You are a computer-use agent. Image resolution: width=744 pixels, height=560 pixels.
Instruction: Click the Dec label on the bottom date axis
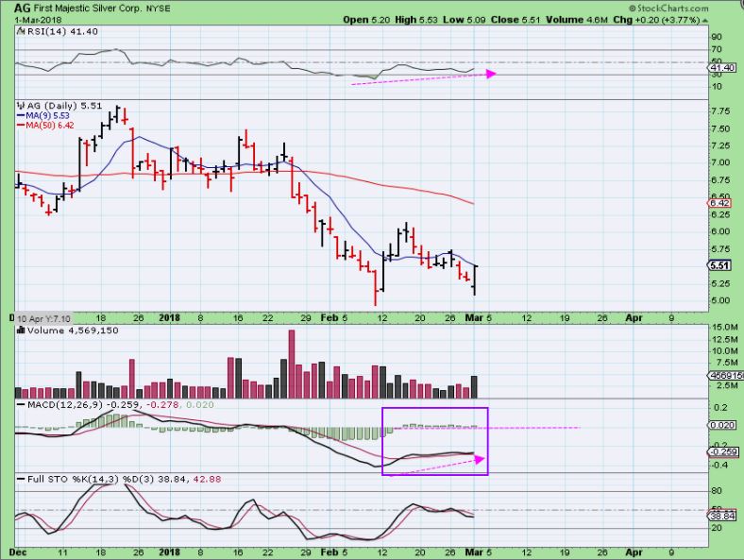(x=18, y=552)
